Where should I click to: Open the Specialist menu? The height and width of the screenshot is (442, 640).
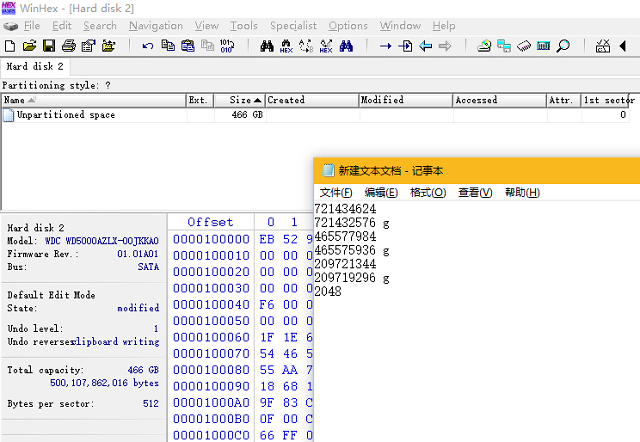tap(293, 26)
